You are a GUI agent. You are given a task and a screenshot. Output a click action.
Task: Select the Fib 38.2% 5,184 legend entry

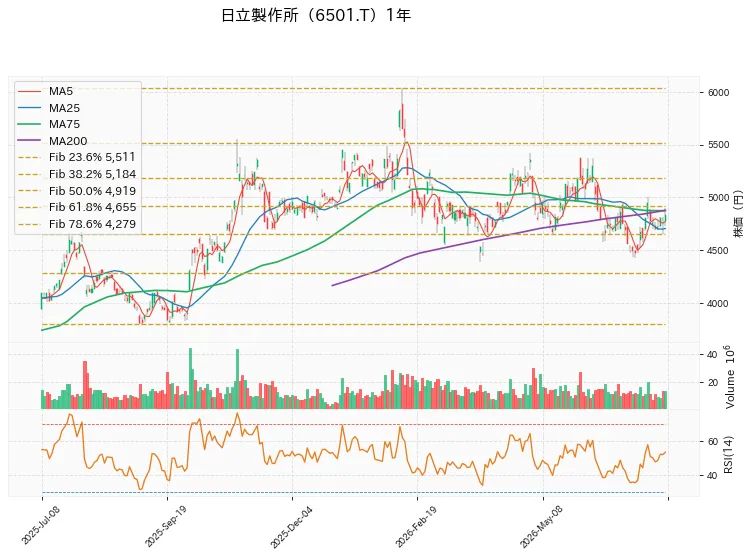tap(77, 174)
